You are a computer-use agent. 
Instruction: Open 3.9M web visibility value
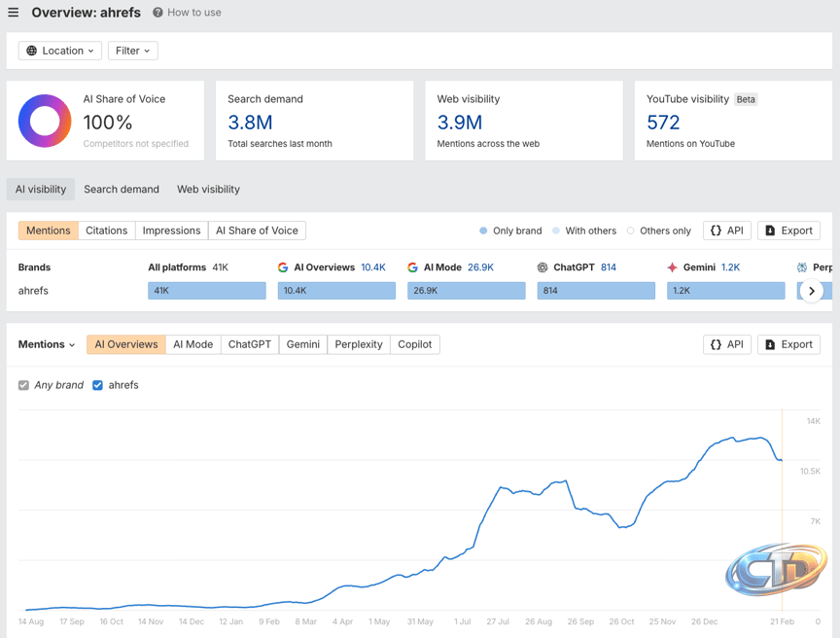460,123
